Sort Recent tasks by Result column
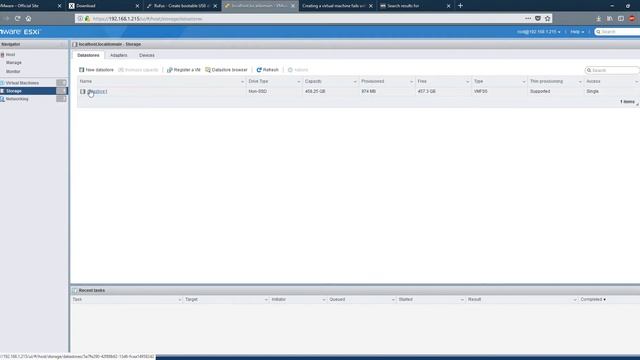The height and width of the screenshot is (360, 640). [x=474, y=300]
